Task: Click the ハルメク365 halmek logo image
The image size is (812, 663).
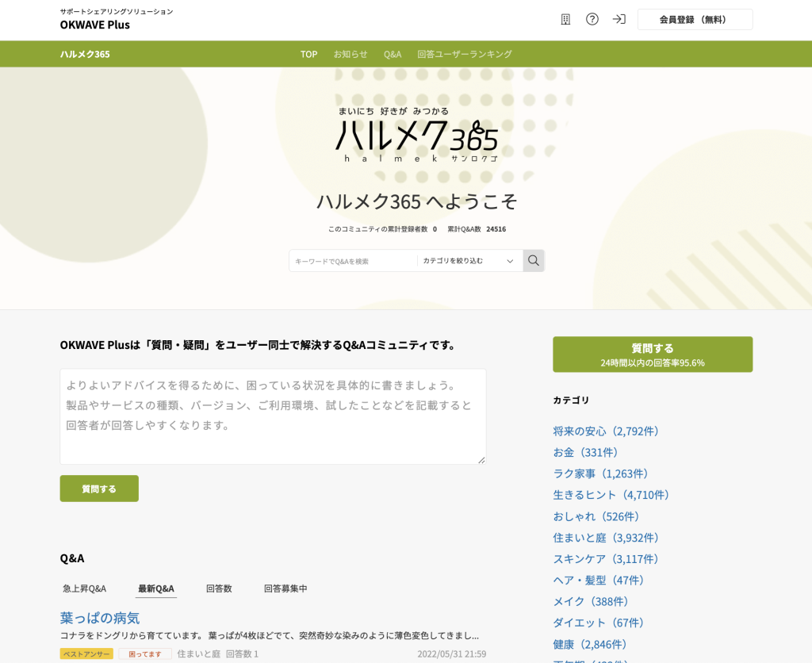Action: coord(417,135)
